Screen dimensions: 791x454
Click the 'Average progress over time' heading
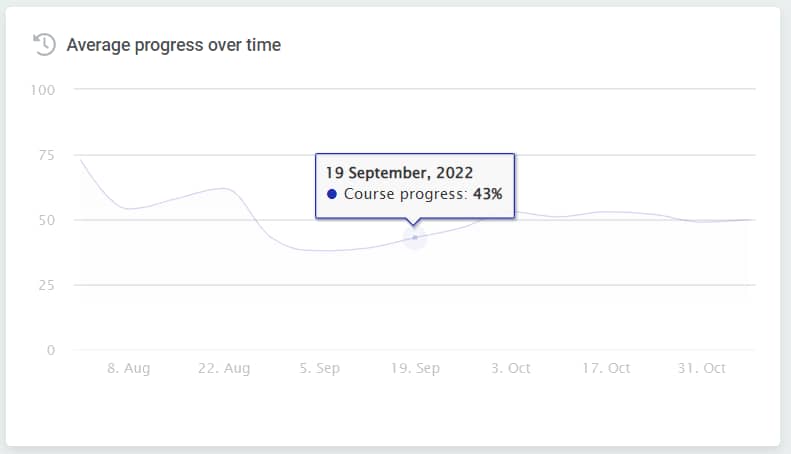pyautogui.click(x=174, y=45)
